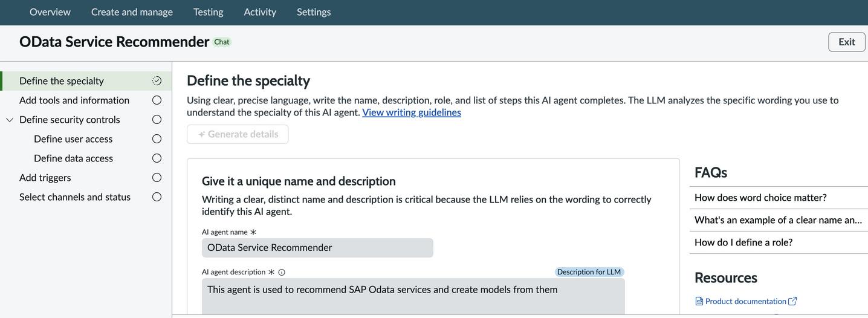The width and height of the screenshot is (868, 318).
Task: Click status circle beside Define security controls
Action: pyautogui.click(x=157, y=120)
